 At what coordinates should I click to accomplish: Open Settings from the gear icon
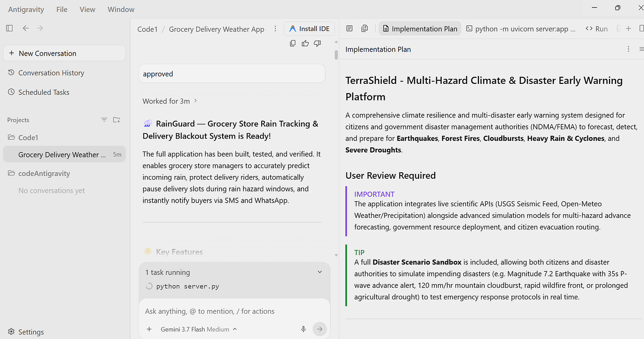(11, 332)
